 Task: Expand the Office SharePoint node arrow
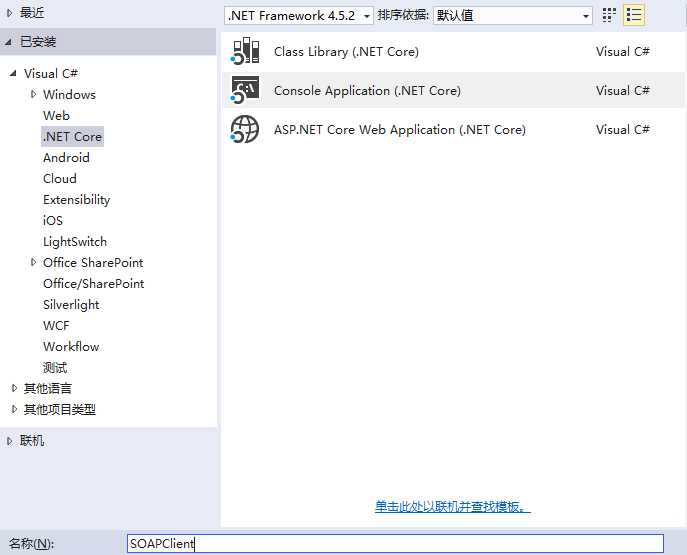(x=33, y=262)
